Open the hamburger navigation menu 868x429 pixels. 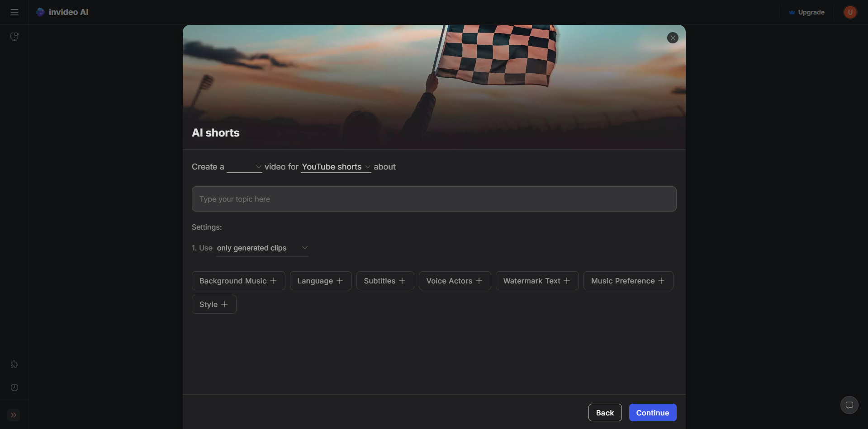[x=14, y=12]
